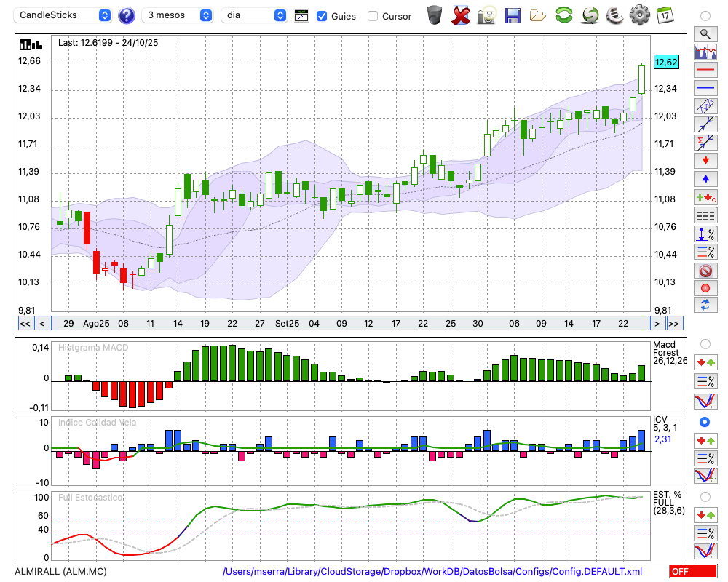This screenshot has height=582, width=728.
Task: Click bar chart icon in chart corner
Action: pyautogui.click(x=31, y=44)
